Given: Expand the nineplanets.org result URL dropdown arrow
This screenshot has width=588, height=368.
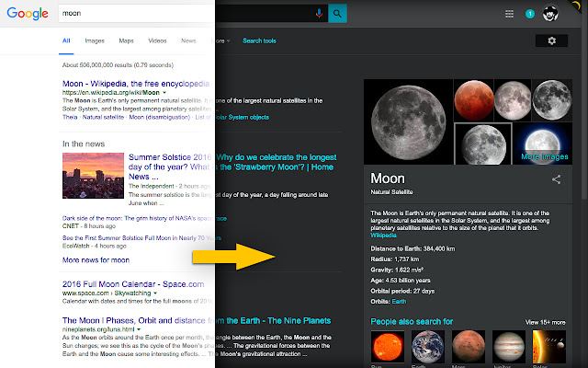Looking at the screenshot, I should (138, 328).
